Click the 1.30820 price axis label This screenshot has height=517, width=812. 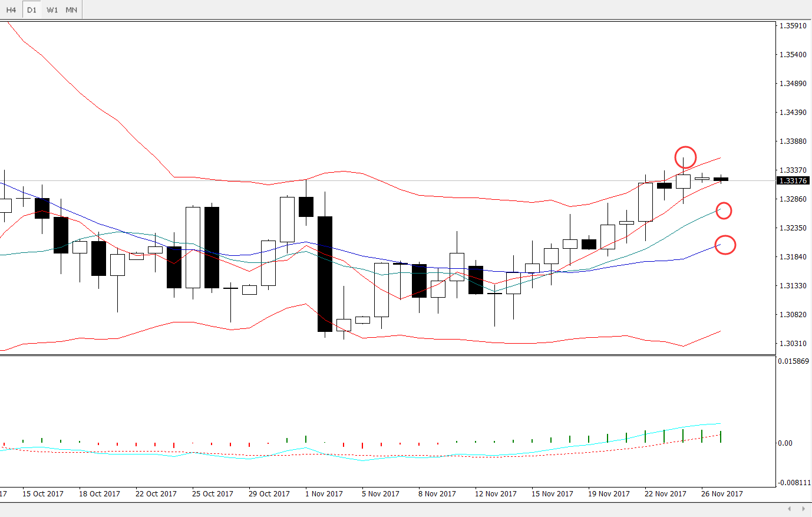pos(793,315)
